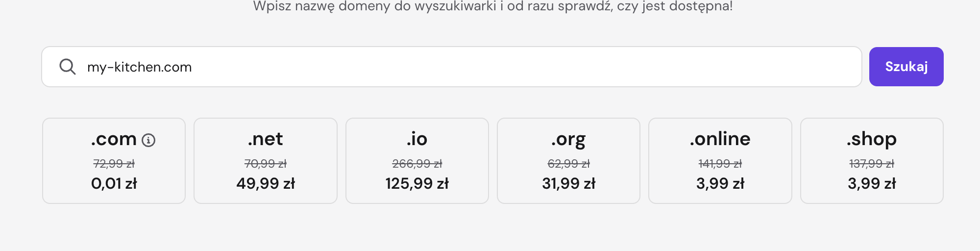Click the crossed-out 266,99 zł price
980x251 pixels.
[x=417, y=164]
